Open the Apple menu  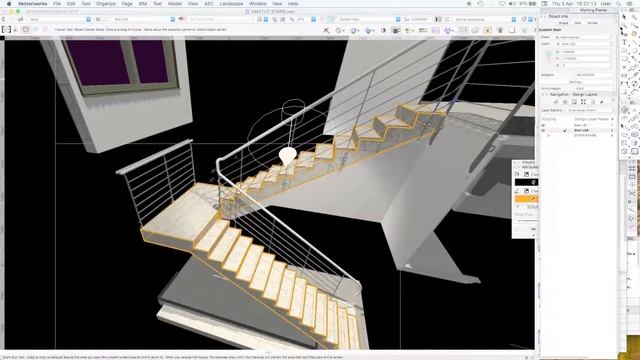(x=9, y=3)
